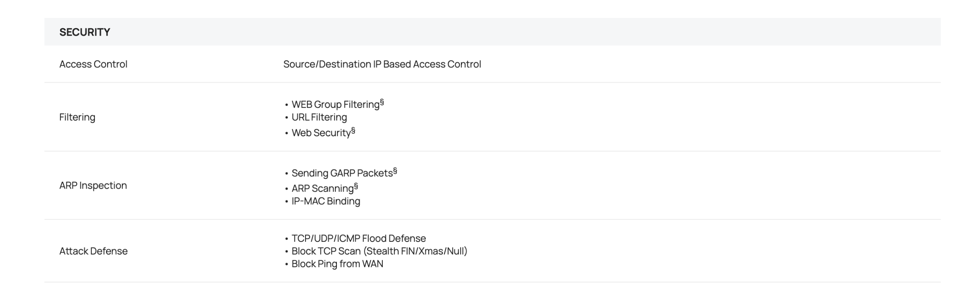The height and width of the screenshot is (300, 980).
Task: Click the bullet before Block Ping from WAN
Action: (286, 264)
